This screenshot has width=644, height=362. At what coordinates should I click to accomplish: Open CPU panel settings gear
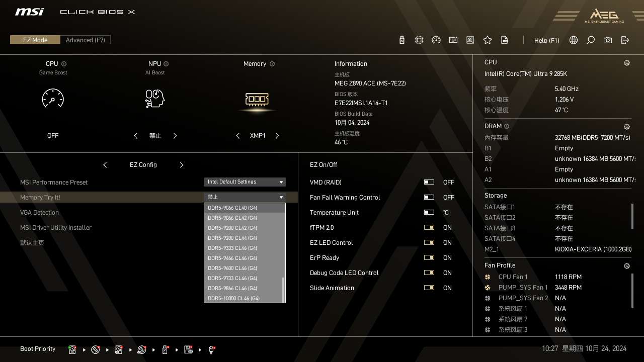[x=627, y=63]
